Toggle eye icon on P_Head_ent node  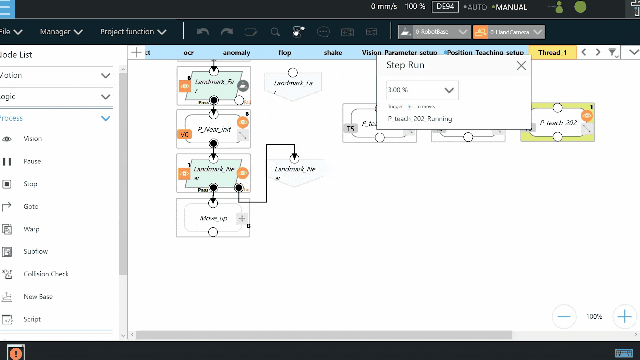pos(243,122)
